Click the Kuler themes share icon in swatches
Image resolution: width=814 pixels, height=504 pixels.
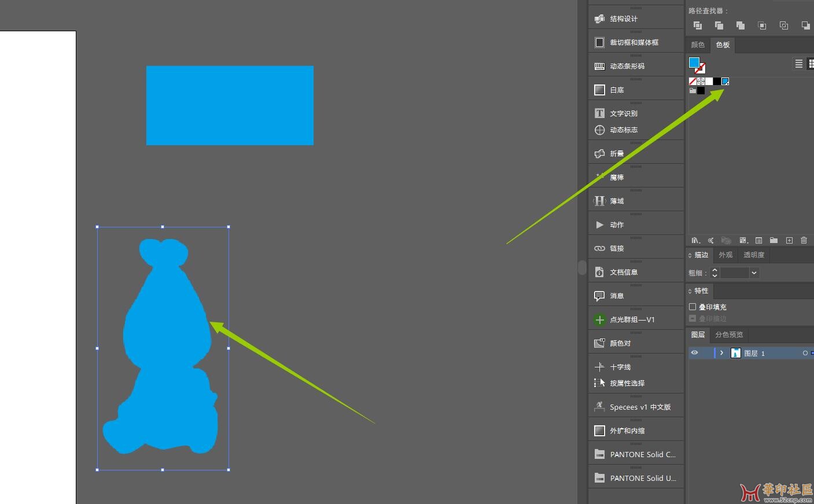click(711, 241)
